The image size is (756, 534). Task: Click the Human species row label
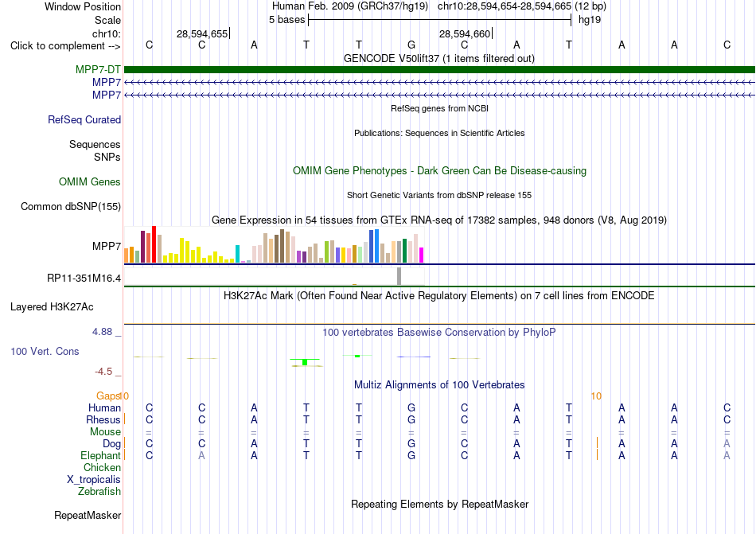point(104,407)
